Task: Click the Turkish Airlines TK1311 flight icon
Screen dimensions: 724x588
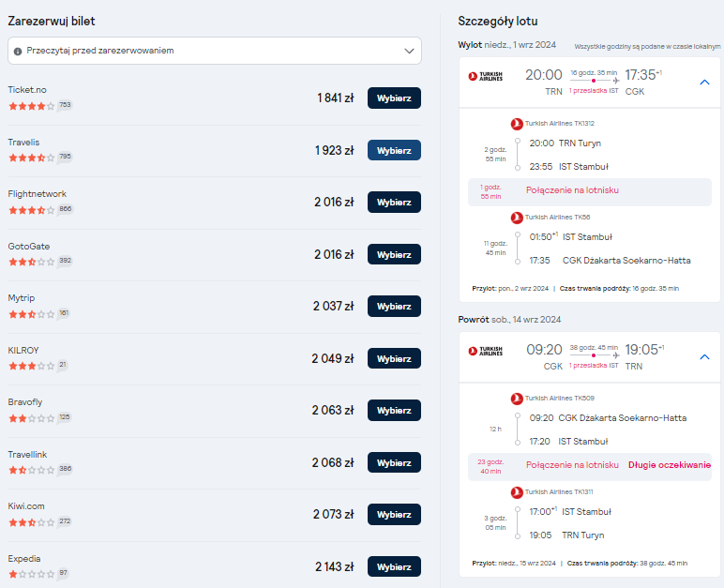Action: coord(517,492)
